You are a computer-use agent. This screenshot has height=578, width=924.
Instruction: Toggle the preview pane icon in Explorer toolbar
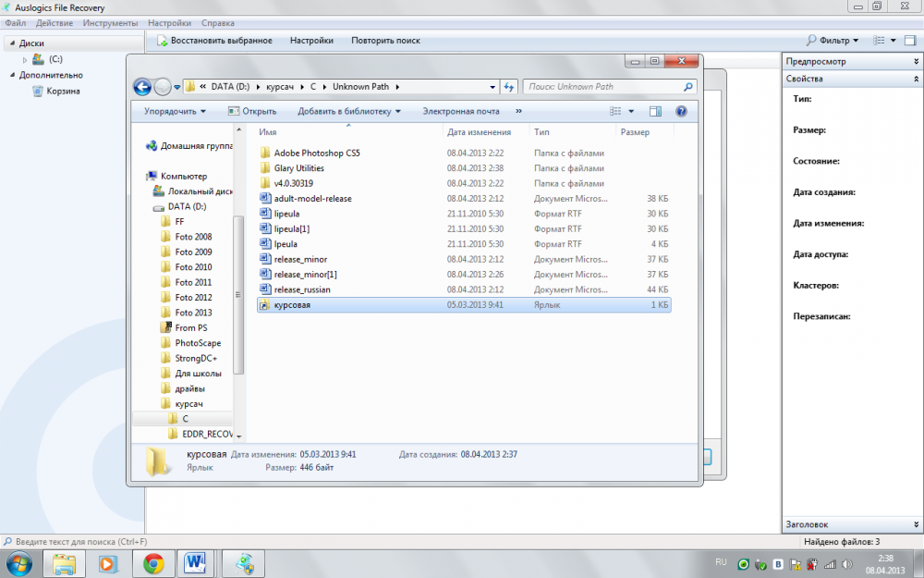pos(655,111)
